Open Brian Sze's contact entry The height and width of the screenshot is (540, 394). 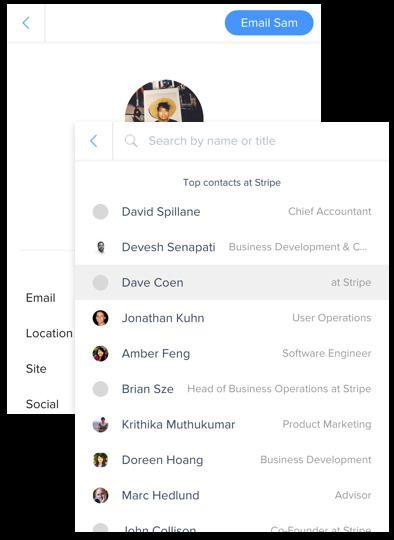click(231, 389)
